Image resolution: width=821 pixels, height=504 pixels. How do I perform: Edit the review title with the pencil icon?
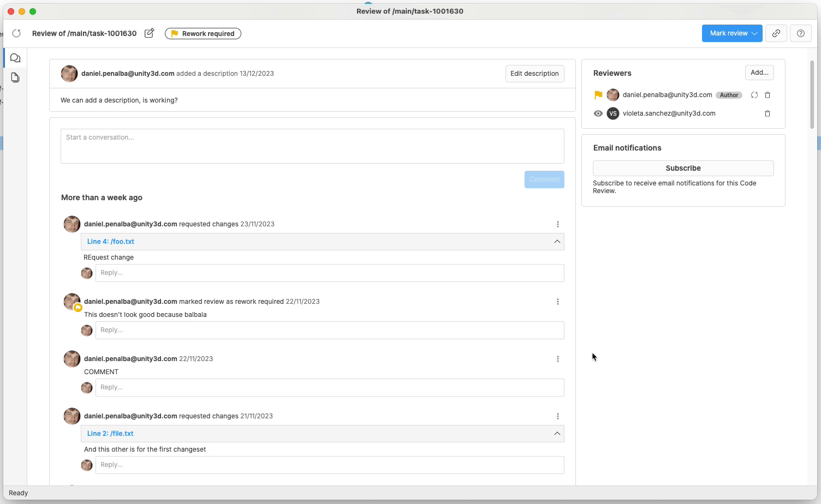(x=149, y=33)
